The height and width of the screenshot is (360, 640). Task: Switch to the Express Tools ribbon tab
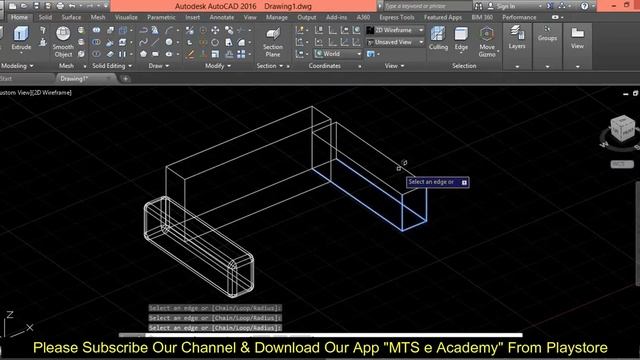point(397,17)
